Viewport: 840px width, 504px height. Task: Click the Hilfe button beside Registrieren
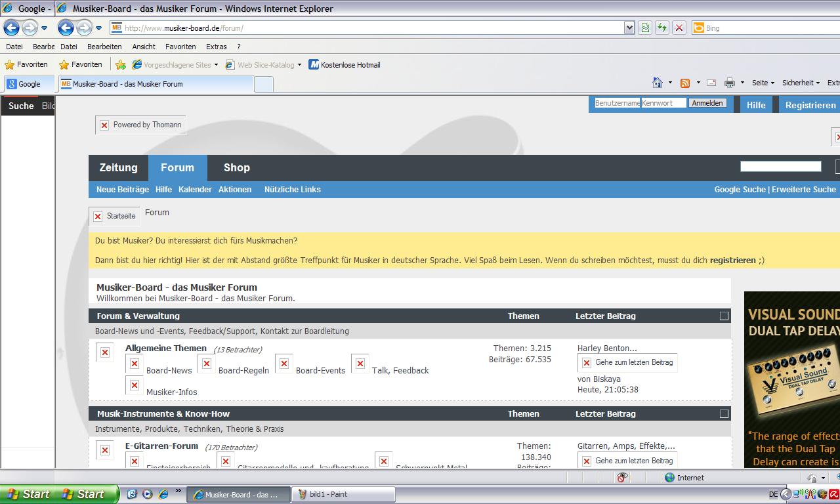[756, 105]
